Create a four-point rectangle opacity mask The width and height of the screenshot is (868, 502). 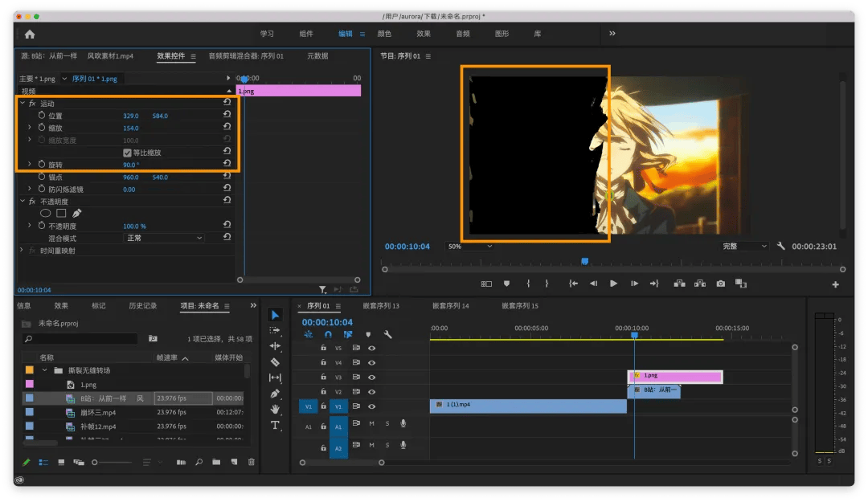(x=61, y=213)
